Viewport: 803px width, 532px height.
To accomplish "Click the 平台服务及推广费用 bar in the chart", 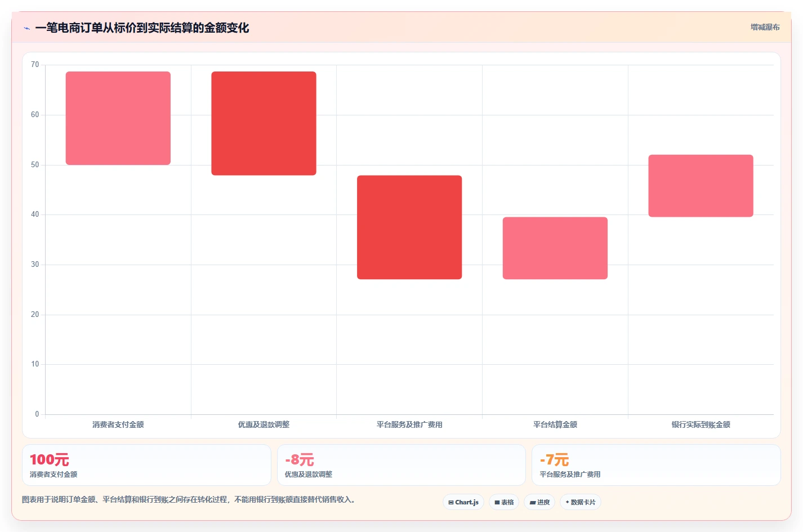I will click(x=409, y=227).
